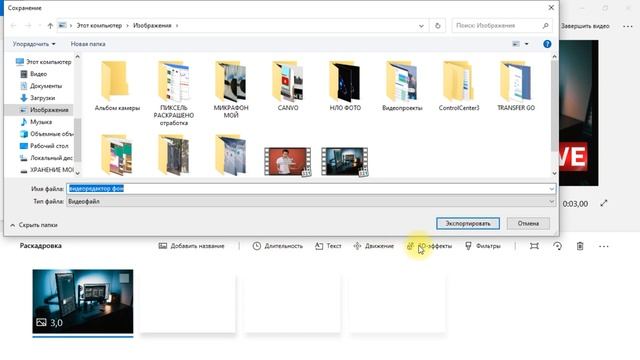Screen dimensions: 640x360
Task: Close the Сохранение dialog
Action: [551, 8]
